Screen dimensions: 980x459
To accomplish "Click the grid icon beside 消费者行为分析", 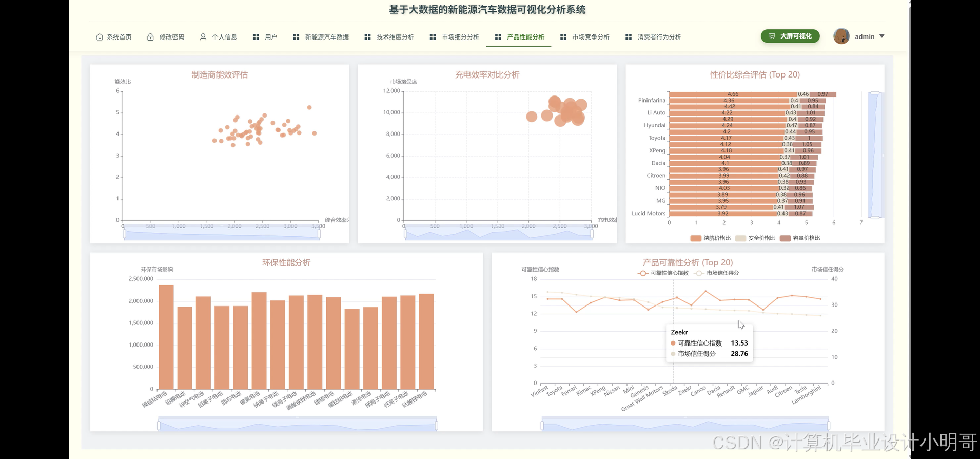I will point(629,37).
